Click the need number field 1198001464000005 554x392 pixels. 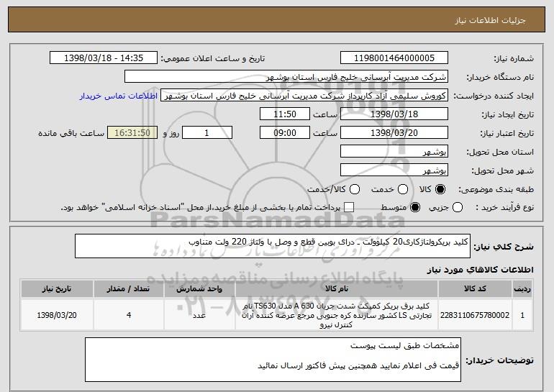coord(394,58)
